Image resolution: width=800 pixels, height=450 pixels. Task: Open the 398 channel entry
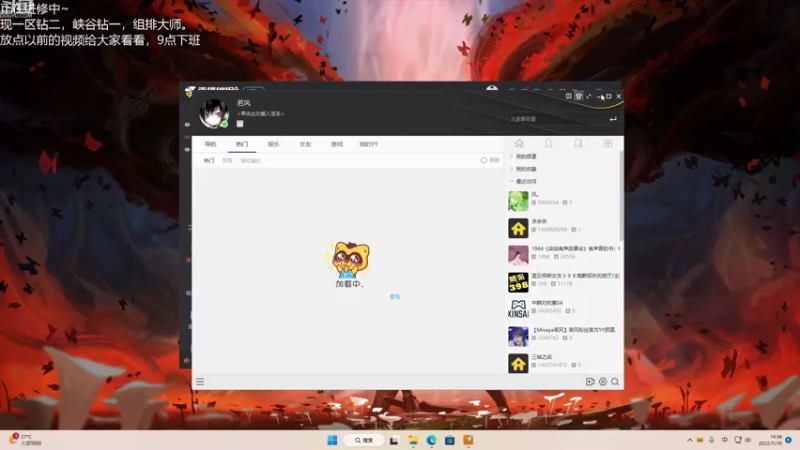tap(564, 282)
